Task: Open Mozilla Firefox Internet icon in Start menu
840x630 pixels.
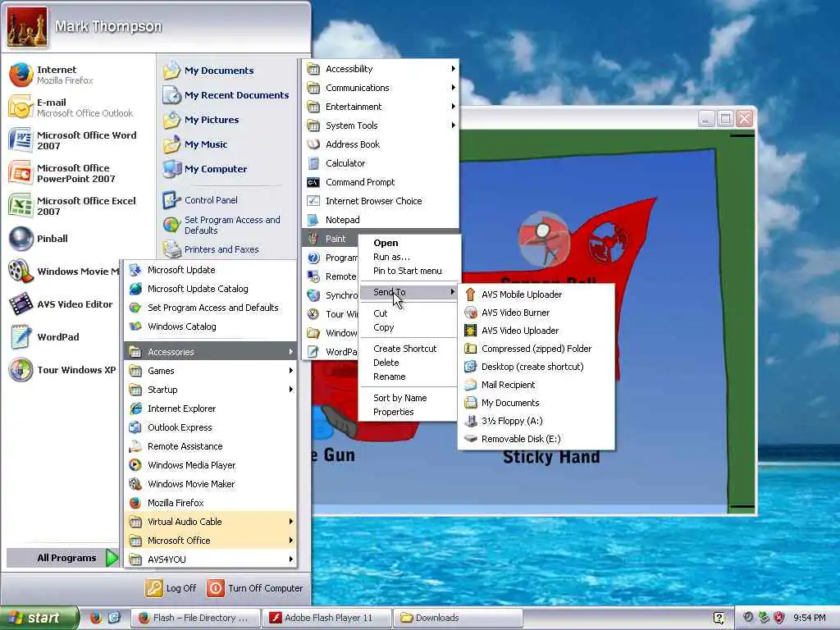Action: 21,75
